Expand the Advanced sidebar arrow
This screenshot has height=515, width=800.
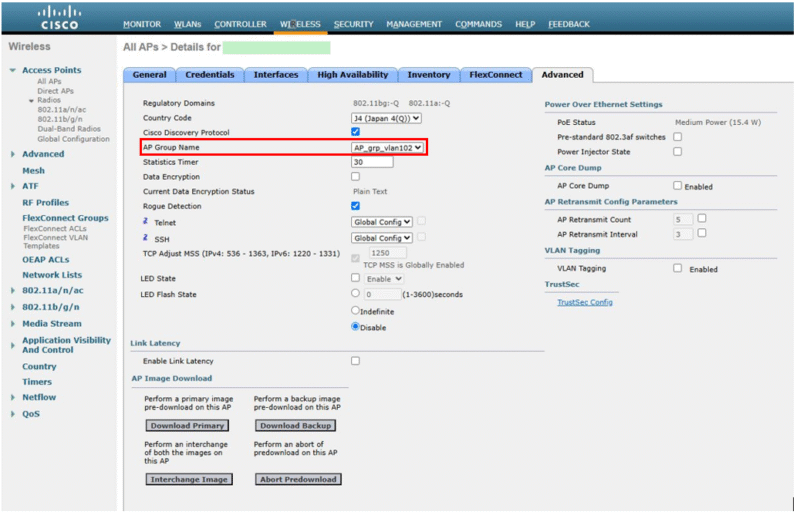tap(13, 154)
